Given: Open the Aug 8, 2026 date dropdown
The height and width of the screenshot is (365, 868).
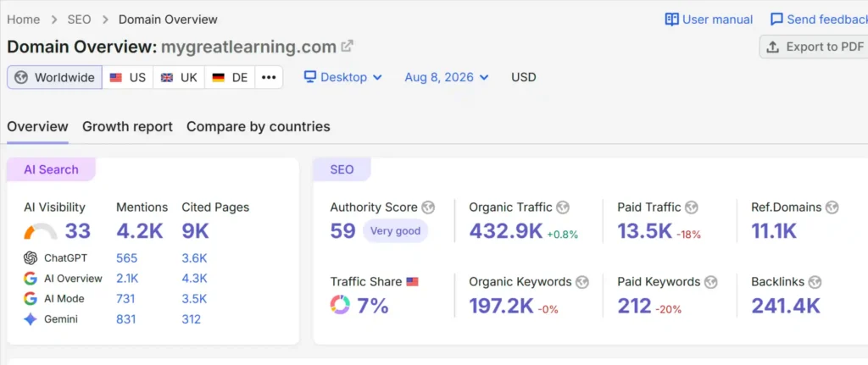Looking at the screenshot, I should (x=447, y=77).
